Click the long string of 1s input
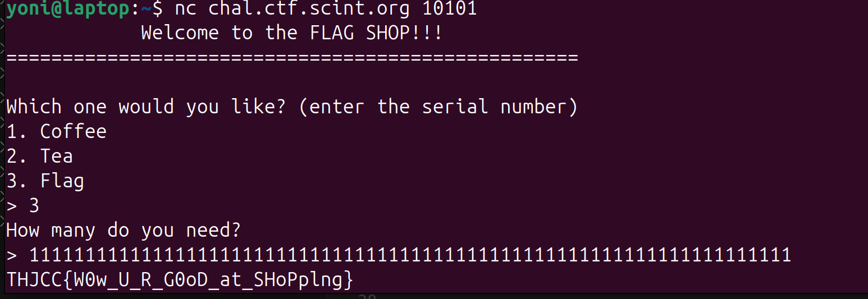Screen dimensions: 868x299 pos(410,255)
